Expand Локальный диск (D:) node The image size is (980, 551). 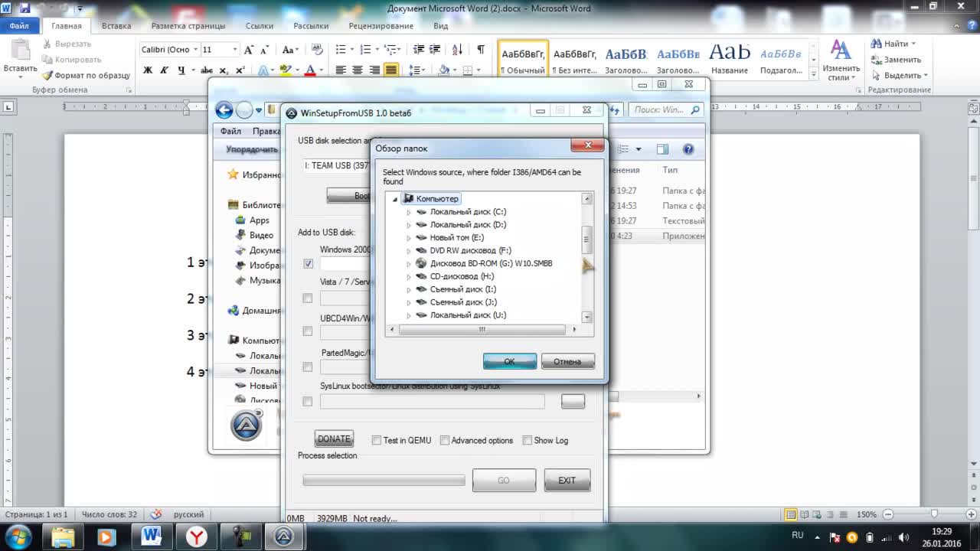point(409,225)
